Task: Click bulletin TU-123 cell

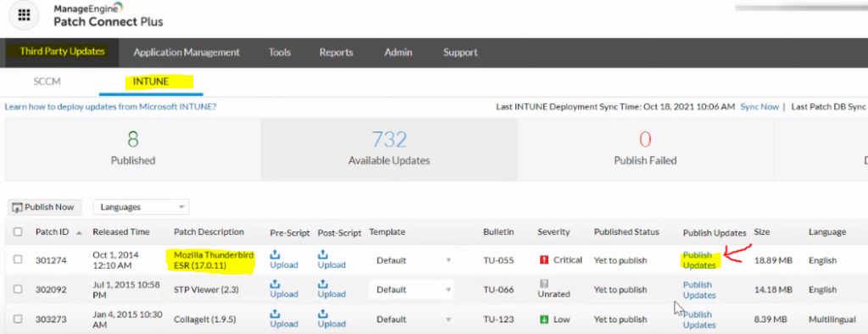Action: pos(498,319)
